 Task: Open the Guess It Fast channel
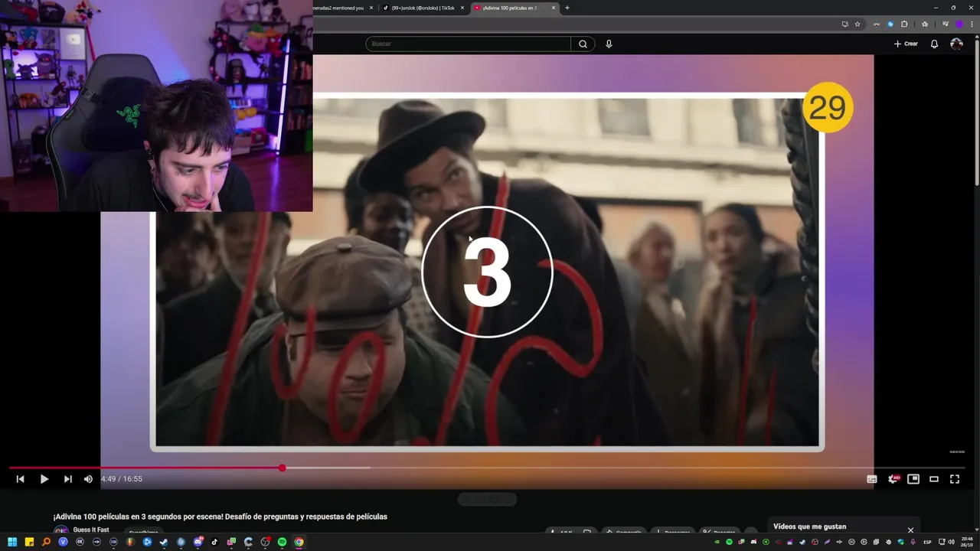tap(91, 530)
